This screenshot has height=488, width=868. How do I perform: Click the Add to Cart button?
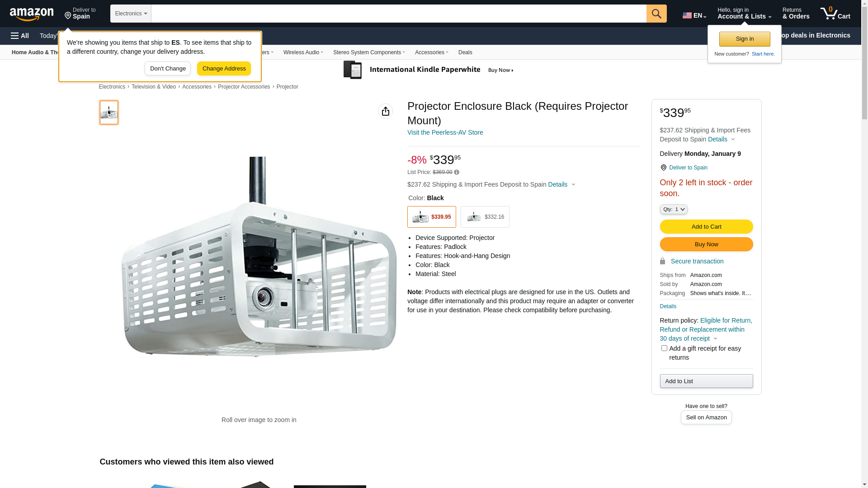[706, 227]
